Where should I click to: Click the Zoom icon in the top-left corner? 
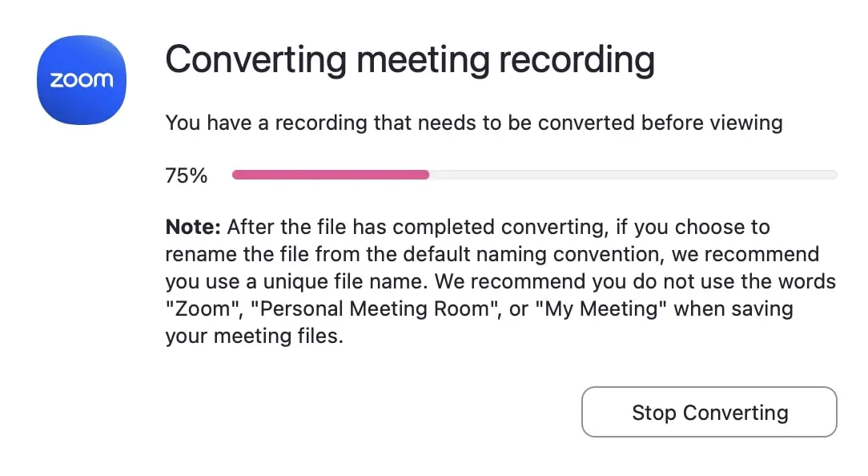81,79
